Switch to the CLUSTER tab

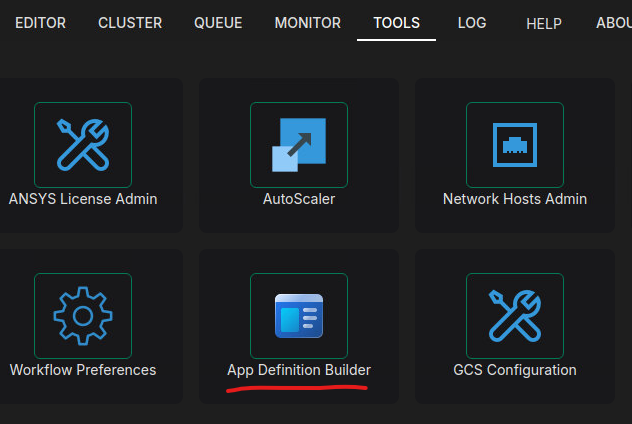point(130,23)
